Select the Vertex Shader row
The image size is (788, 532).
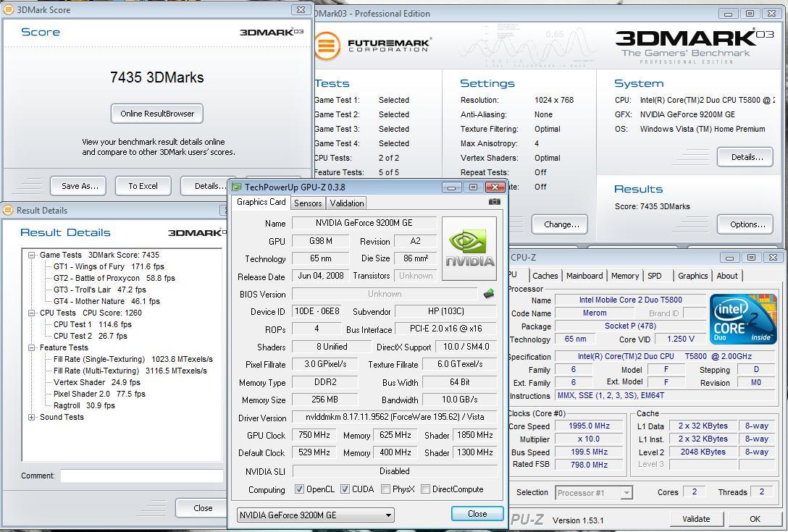pyautogui.click(x=97, y=382)
